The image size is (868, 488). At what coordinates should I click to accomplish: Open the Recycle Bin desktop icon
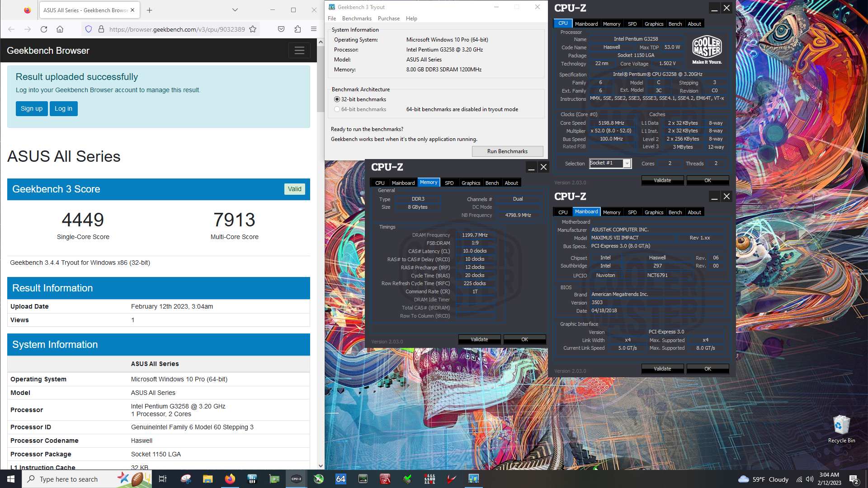click(x=841, y=429)
